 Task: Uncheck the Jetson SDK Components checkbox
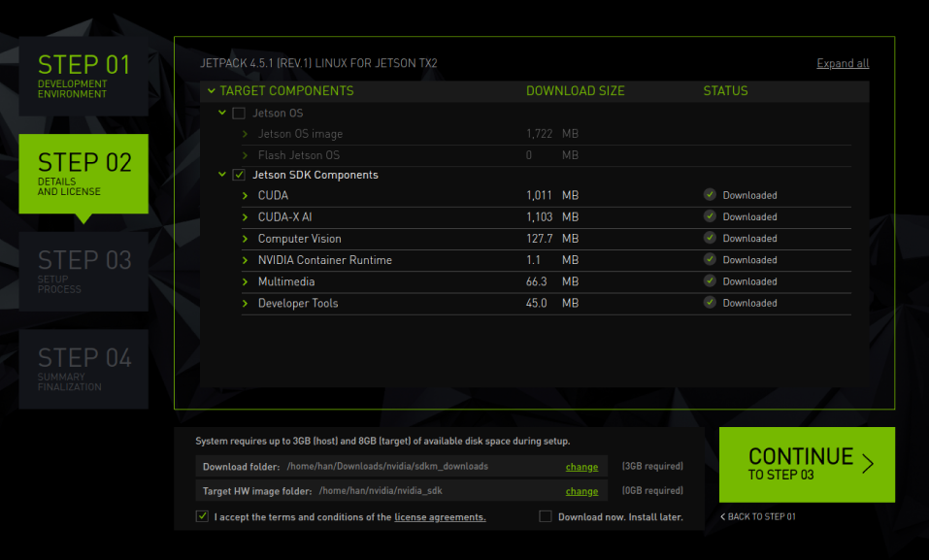pos(239,175)
